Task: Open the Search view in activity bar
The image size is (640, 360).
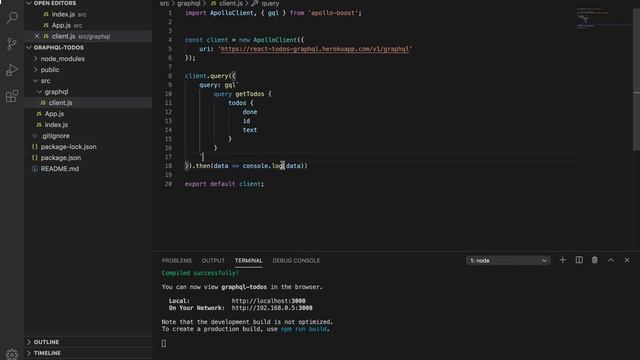Action: pyautogui.click(x=12, y=18)
